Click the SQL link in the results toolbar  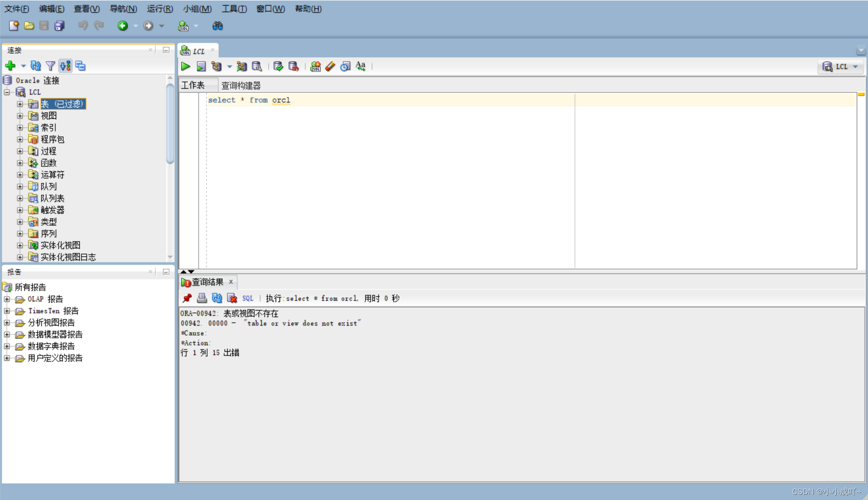[x=248, y=298]
